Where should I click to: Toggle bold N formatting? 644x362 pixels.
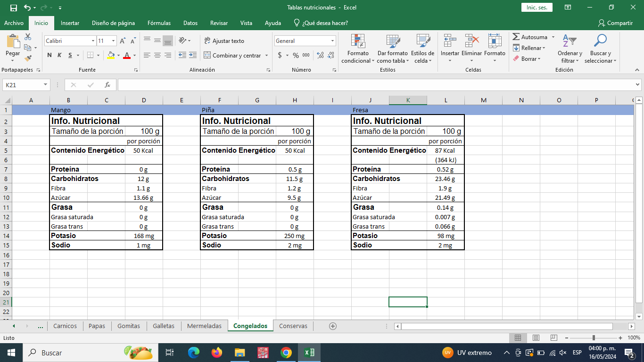point(50,55)
